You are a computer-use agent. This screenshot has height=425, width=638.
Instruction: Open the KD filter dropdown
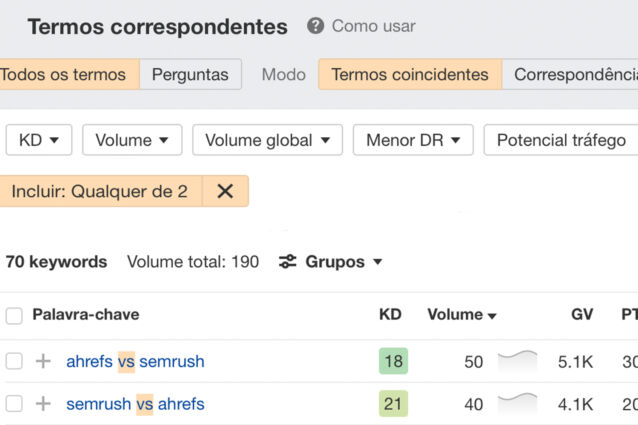pyautogui.click(x=39, y=140)
